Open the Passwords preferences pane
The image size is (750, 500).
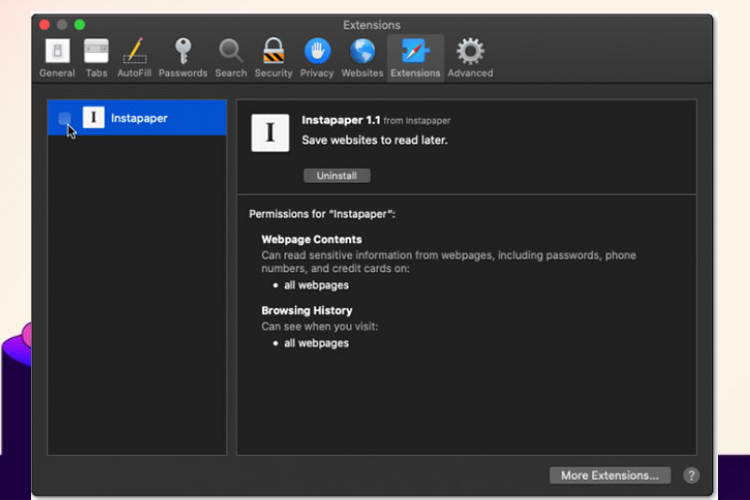click(x=183, y=58)
